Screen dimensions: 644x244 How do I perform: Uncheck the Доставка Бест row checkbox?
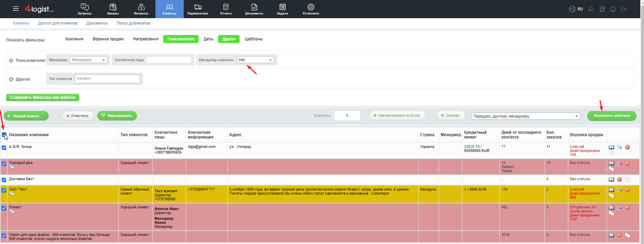4,180
